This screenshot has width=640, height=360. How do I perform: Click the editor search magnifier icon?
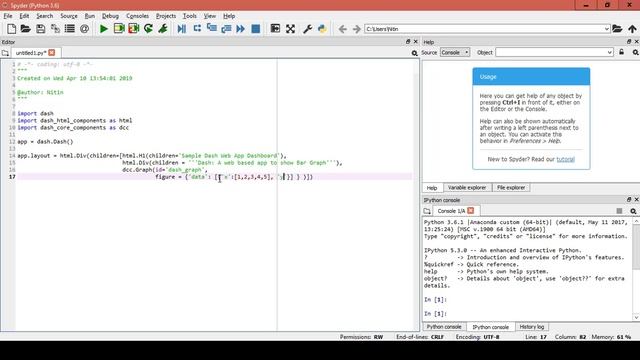pyautogui.click(x=414, y=53)
